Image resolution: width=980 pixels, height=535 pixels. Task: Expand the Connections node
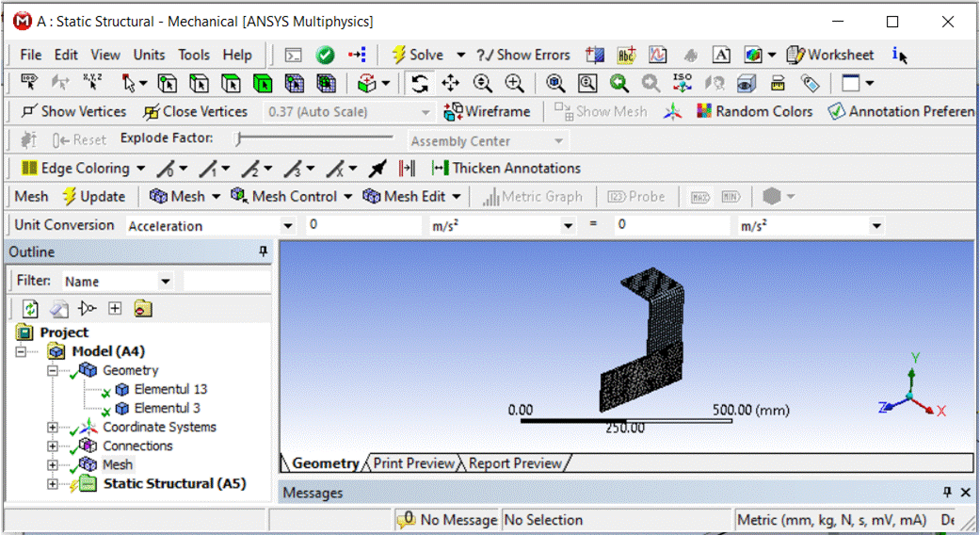tap(53, 446)
